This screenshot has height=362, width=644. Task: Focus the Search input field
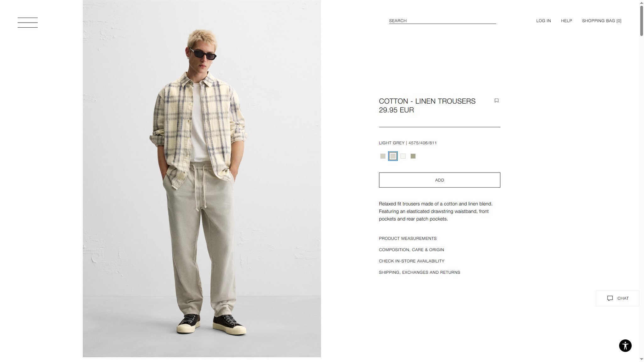pos(442,21)
